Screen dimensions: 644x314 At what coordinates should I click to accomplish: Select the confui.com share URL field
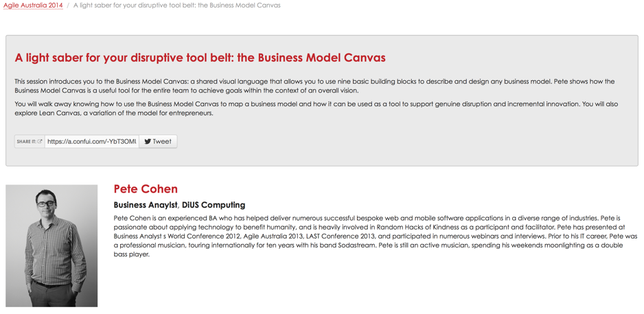pyautogui.click(x=91, y=141)
